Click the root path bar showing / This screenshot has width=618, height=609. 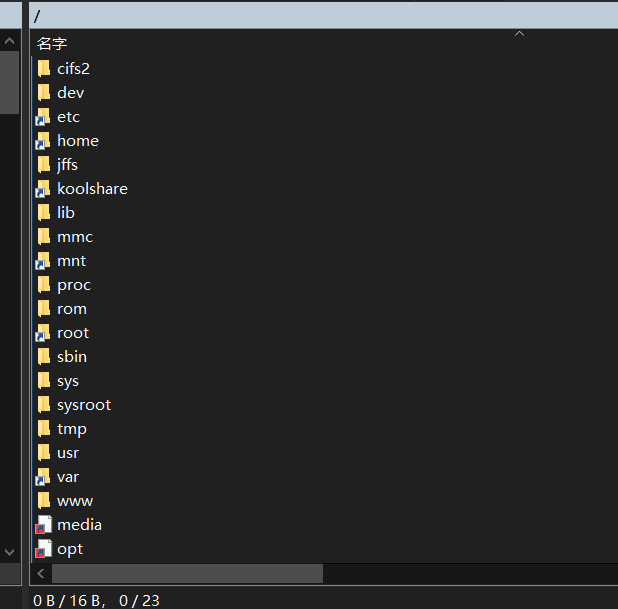click(x=324, y=16)
